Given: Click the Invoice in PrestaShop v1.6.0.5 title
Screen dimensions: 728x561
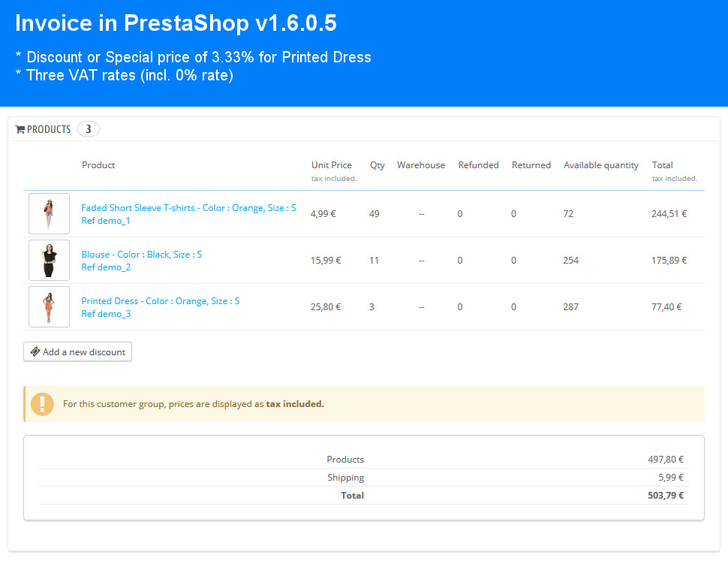Looking at the screenshot, I should click(176, 23).
